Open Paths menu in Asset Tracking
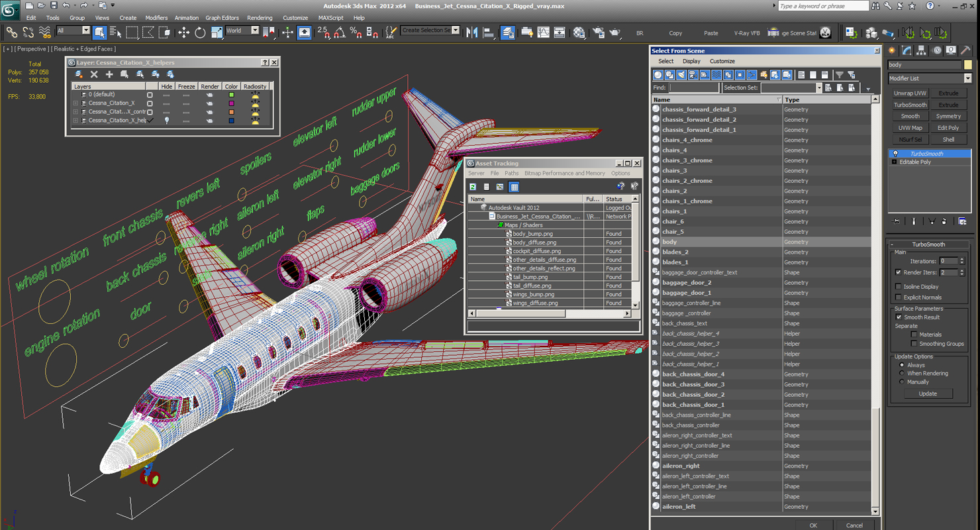 tap(511, 174)
